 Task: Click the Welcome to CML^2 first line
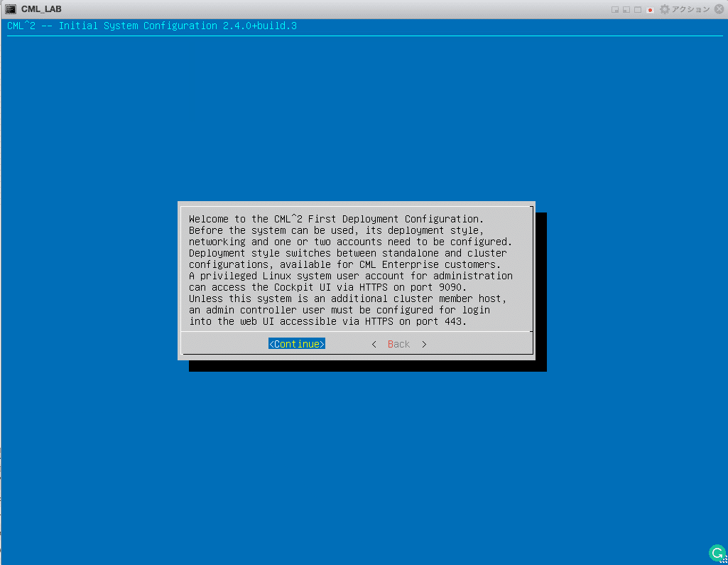coord(336,219)
